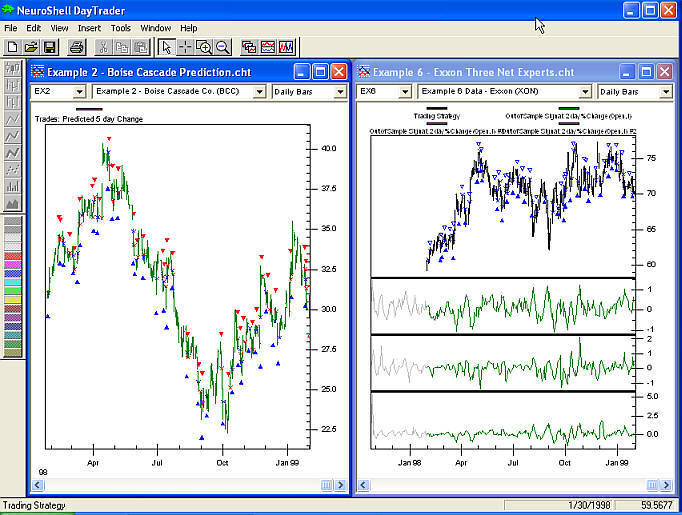This screenshot has height=515, width=682.
Task: Maximize the Example 2 chart window
Action: (321, 72)
